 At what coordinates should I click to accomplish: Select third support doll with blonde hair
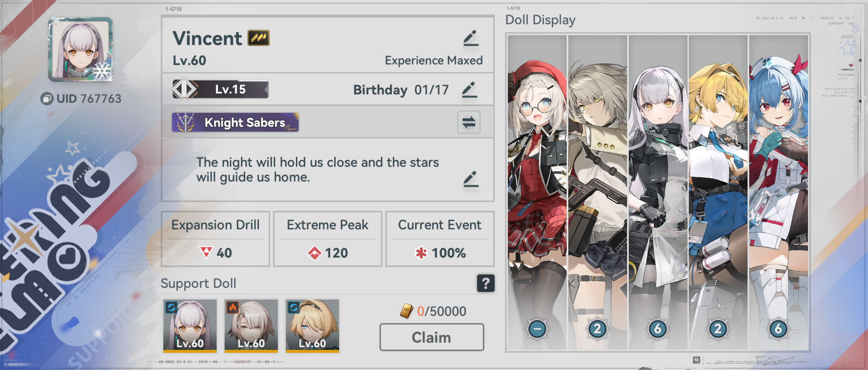coord(312,326)
